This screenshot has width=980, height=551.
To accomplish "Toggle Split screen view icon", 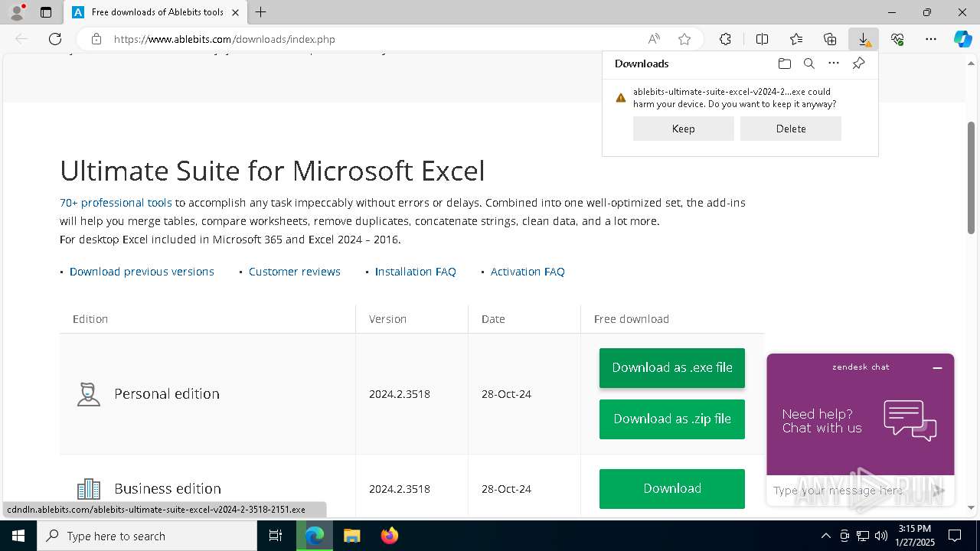I will pos(762,39).
